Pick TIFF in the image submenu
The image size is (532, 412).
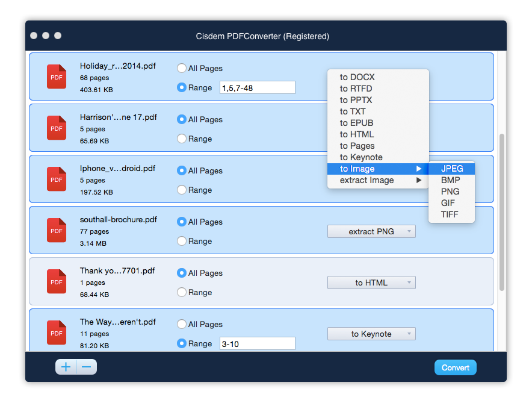coord(451,214)
